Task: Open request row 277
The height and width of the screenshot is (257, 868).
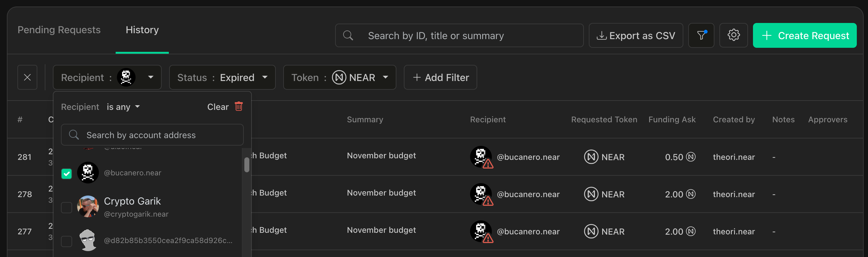Action: click(435, 232)
